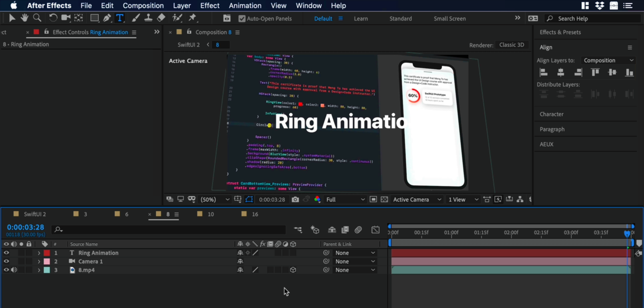644x308 pixels.
Task: Click the Take Snapshot camera icon
Action: pyautogui.click(x=295, y=199)
